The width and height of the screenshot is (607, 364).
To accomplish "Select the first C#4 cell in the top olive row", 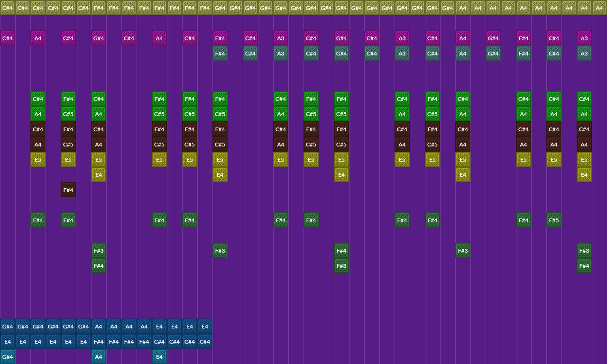I will [8, 8].
